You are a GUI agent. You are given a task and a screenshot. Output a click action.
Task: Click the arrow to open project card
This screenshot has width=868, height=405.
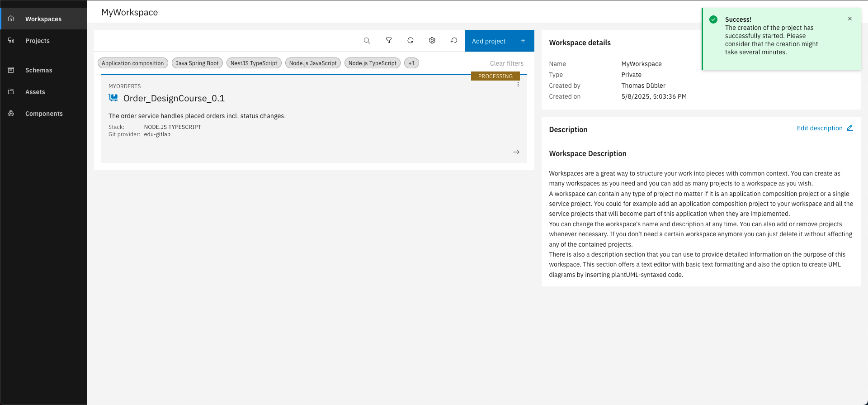tap(516, 152)
